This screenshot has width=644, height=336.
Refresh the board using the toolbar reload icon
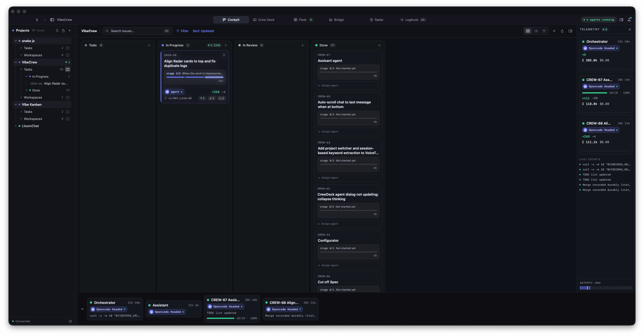coord(562,31)
